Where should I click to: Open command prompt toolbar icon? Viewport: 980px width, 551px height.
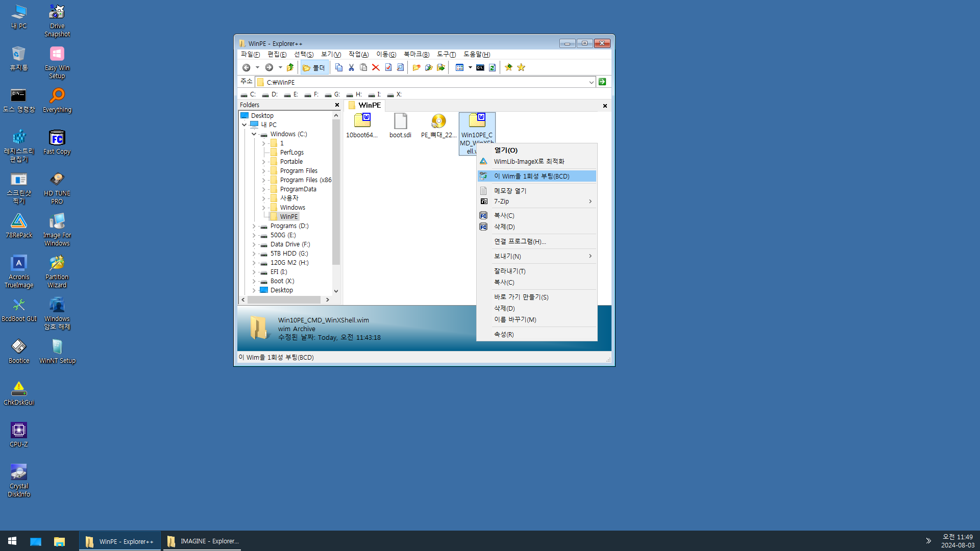[x=480, y=67]
